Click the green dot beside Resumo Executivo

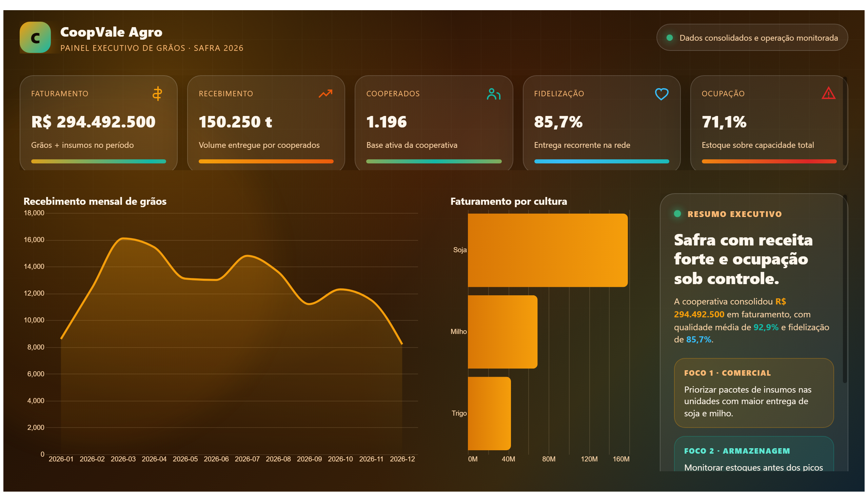(677, 214)
